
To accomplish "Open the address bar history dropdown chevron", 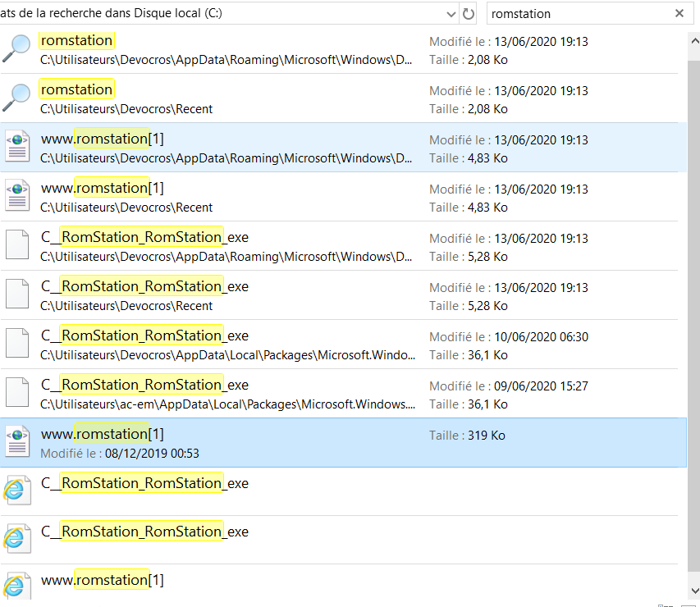I will point(451,14).
